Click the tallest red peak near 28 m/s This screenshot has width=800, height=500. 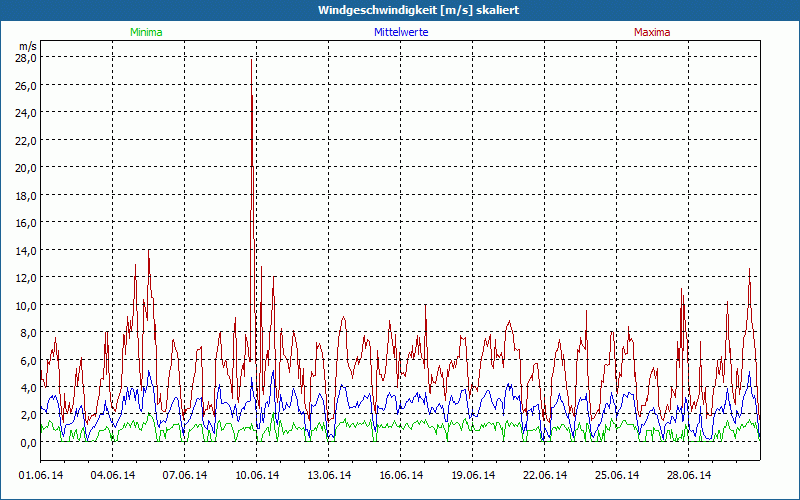point(252,64)
